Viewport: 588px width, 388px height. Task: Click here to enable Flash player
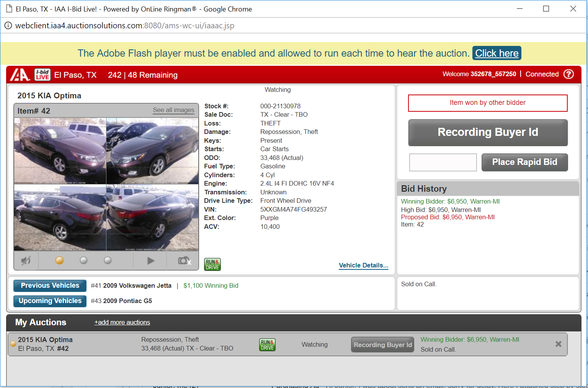click(497, 53)
